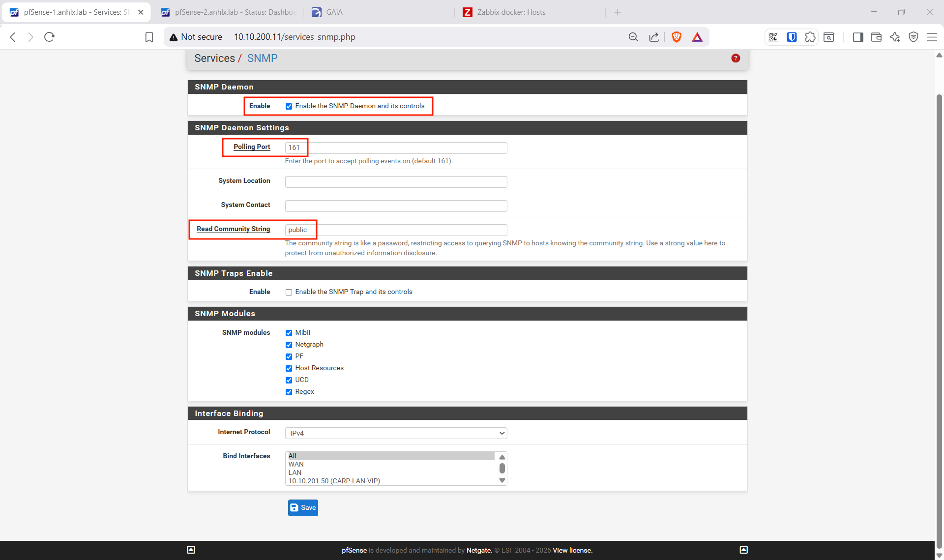Image resolution: width=944 pixels, height=560 pixels.
Task: Open Leo AI sparkle icon
Action: 895,37
